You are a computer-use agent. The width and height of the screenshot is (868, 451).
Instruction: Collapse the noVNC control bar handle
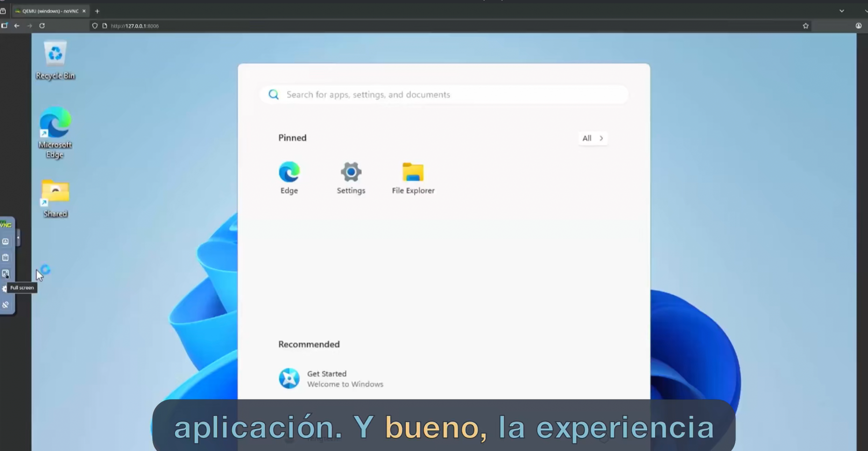click(18, 238)
